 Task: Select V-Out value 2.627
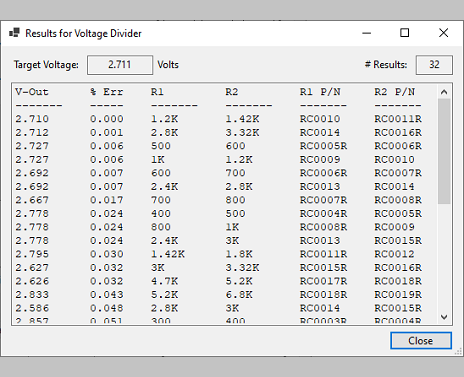tap(32, 268)
